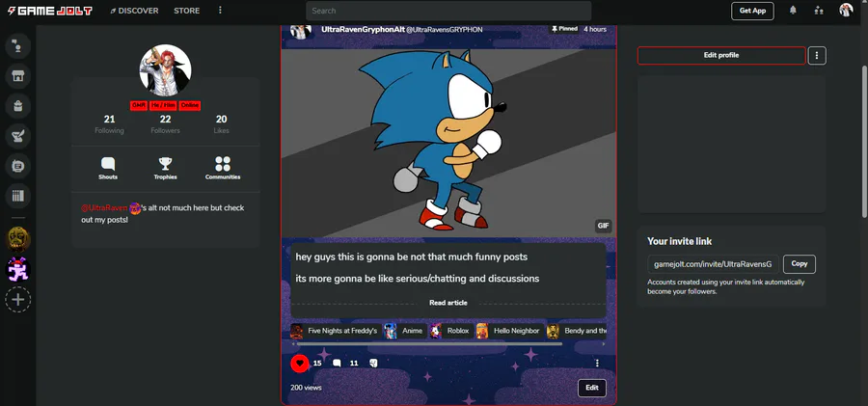Open the large profile avatar picture

point(165,70)
